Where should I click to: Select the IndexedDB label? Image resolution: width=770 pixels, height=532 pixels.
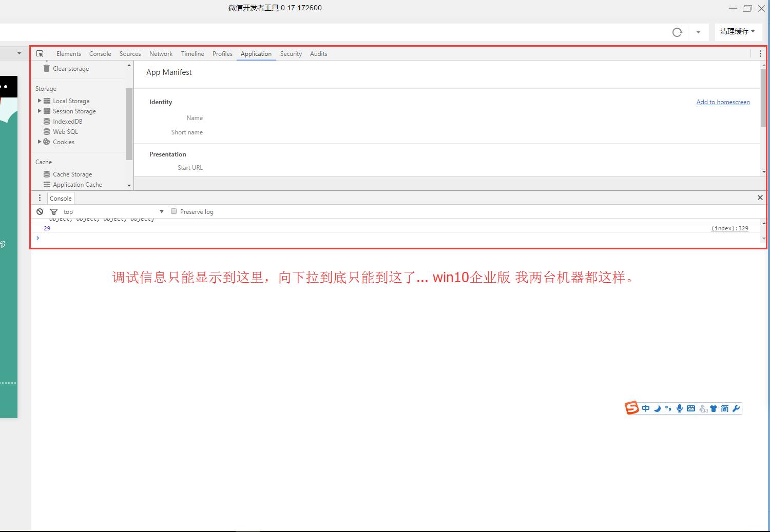(x=68, y=121)
